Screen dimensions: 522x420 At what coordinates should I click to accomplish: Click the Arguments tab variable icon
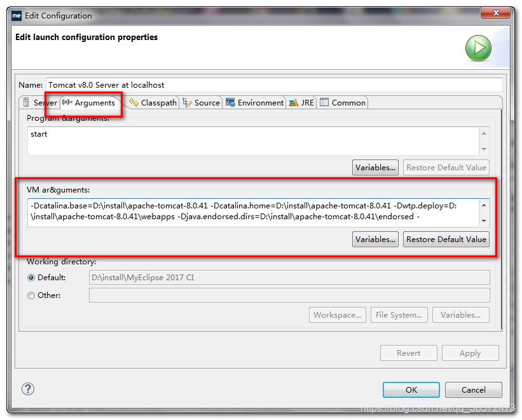tap(67, 102)
